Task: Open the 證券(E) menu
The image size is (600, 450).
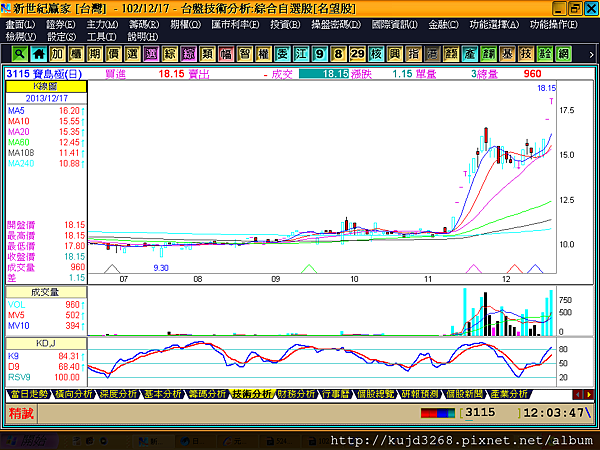Action: (x=61, y=24)
